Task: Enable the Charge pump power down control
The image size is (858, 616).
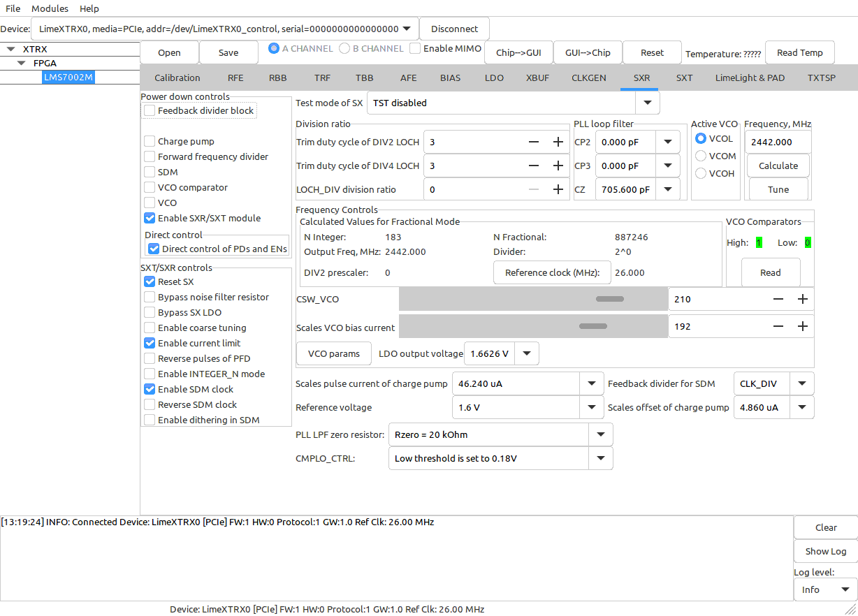Action: (x=149, y=141)
